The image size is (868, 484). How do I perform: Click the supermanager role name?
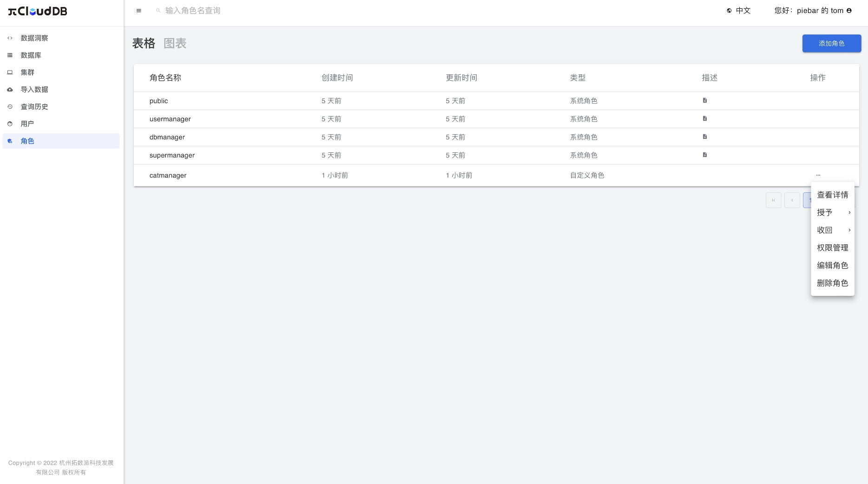[172, 155]
